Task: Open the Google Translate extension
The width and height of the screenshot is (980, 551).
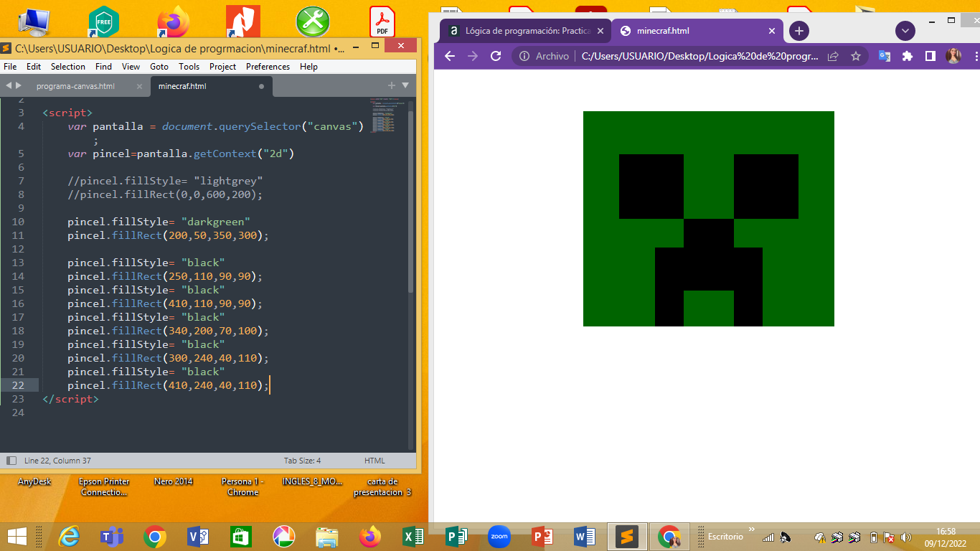Action: pos(885,56)
